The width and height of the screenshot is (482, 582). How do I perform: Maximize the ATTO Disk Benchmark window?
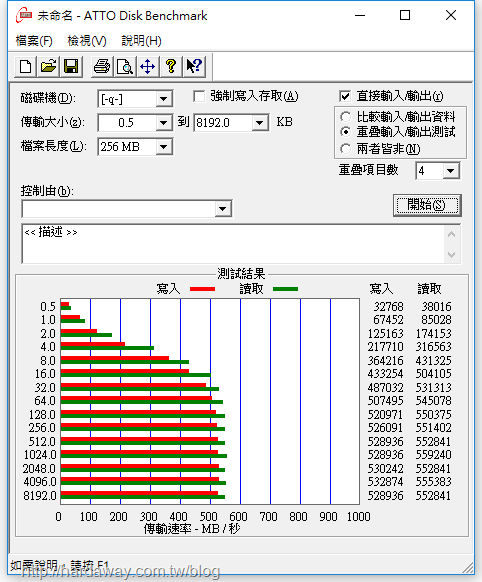(x=405, y=16)
